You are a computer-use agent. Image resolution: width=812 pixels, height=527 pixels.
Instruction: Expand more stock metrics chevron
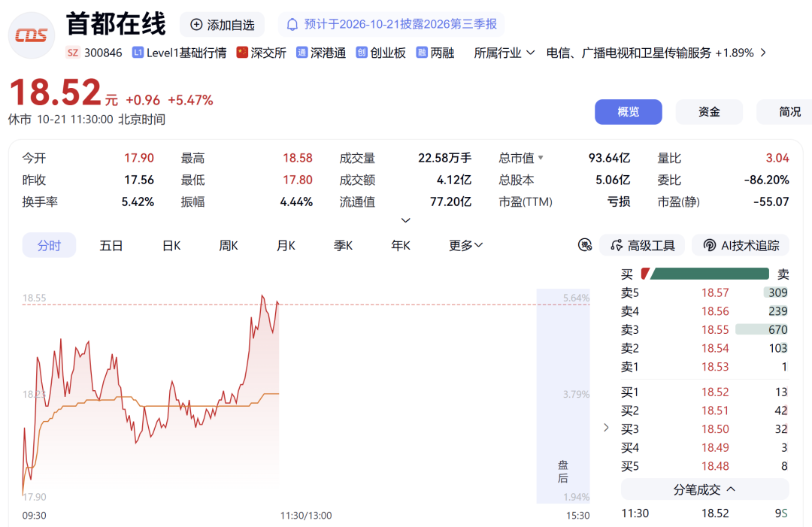[x=405, y=220]
